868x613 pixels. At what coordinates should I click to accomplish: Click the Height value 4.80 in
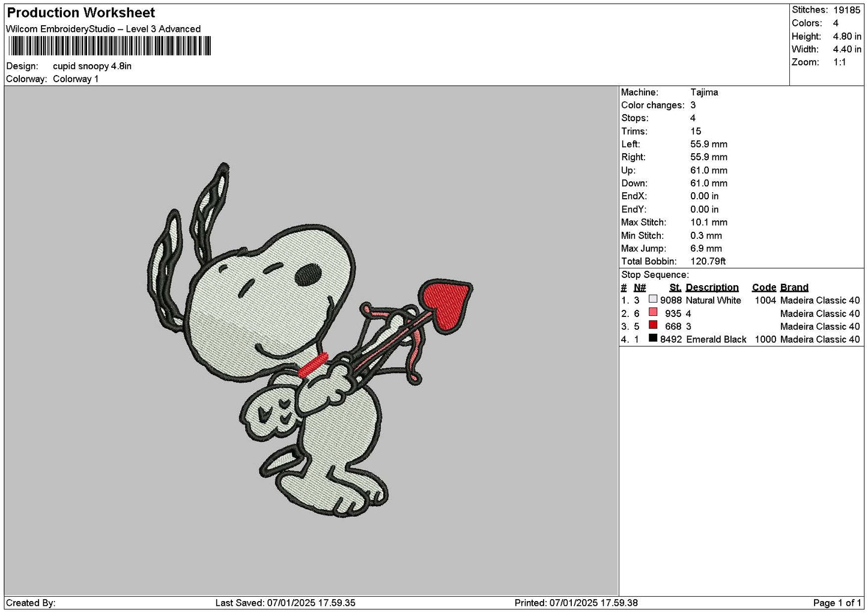click(x=847, y=36)
